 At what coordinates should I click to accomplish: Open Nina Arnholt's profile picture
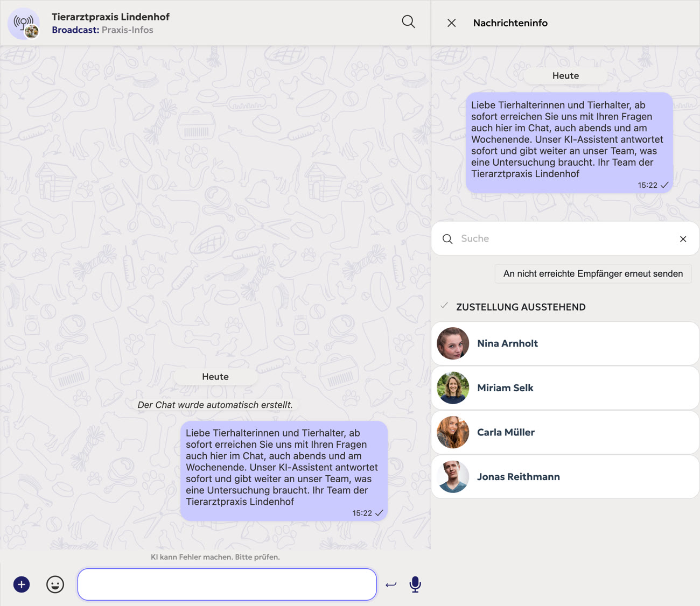click(x=453, y=343)
